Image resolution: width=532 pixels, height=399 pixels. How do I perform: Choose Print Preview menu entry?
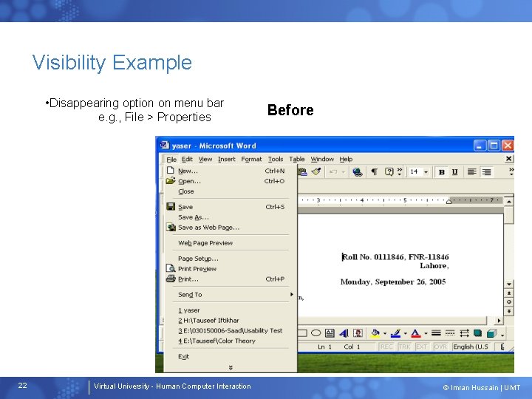pos(231,269)
